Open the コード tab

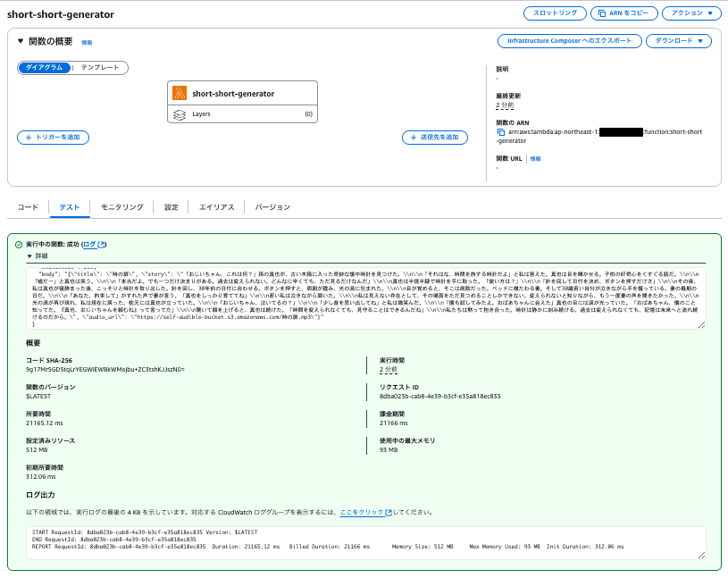click(28, 207)
